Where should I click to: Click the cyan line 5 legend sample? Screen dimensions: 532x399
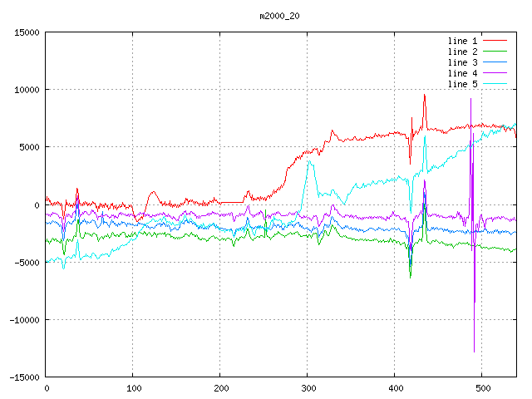pos(495,83)
